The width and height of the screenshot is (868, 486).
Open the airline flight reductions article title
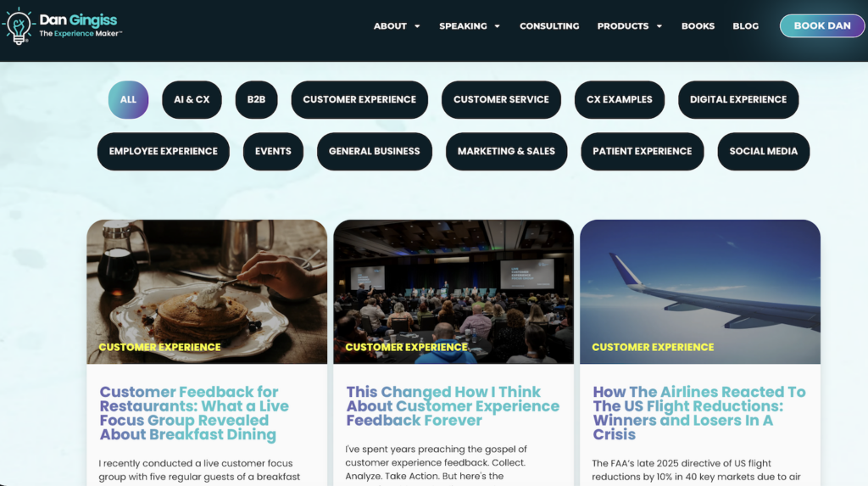[698, 413]
